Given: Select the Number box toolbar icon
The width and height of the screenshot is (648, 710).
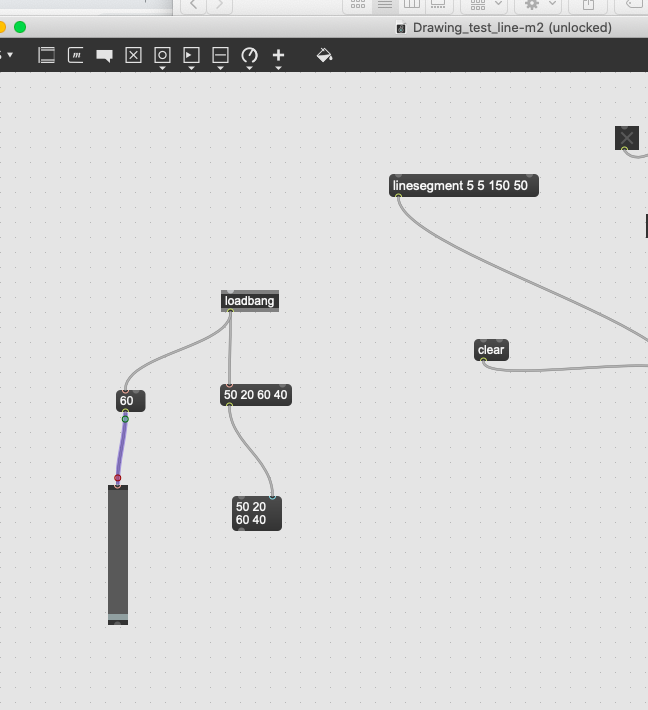Looking at the screenshot, I should (191, 55).
